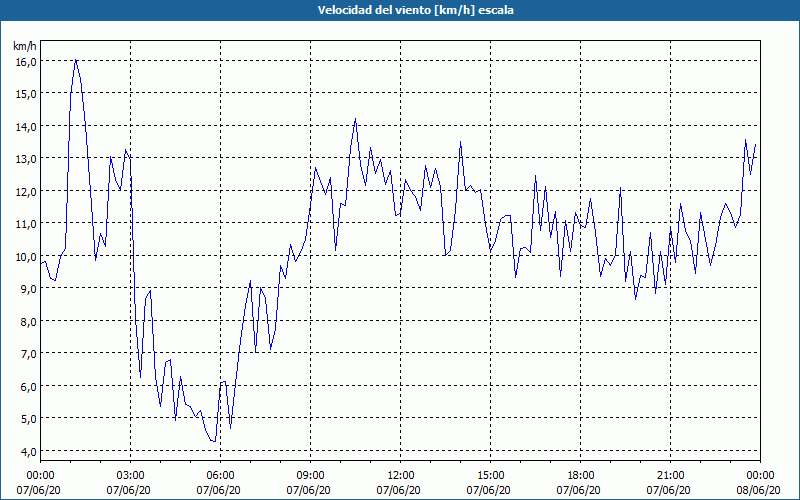
Task: Click the '5,0' y-axis tick label
Action: tap(28, 419)
